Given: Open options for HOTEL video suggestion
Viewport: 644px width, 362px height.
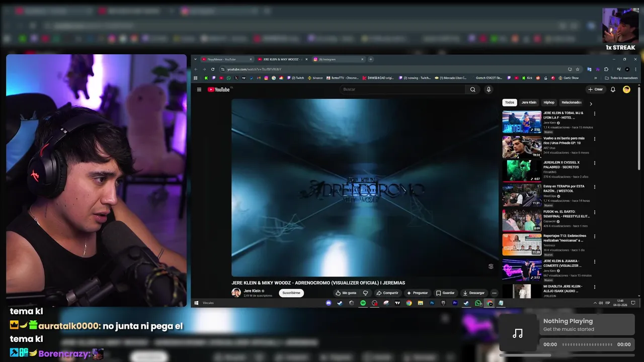Looking at the screenshot, I should (595, 114).
